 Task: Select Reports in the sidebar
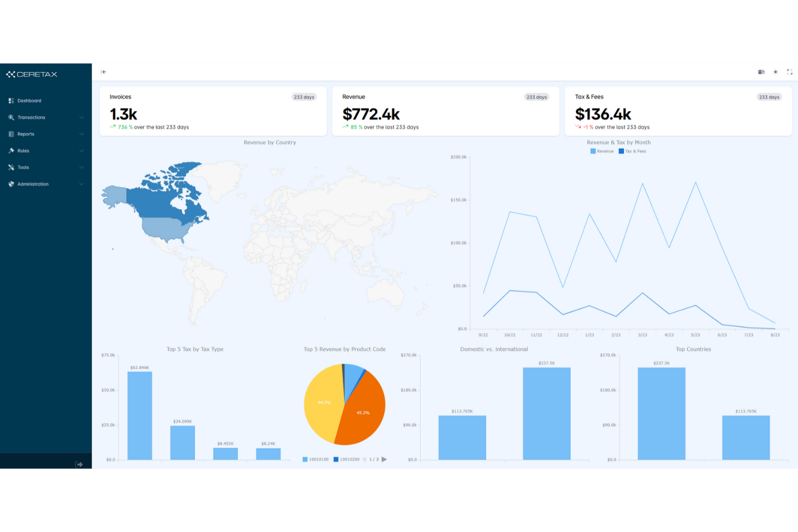click(x=26, y=134)
